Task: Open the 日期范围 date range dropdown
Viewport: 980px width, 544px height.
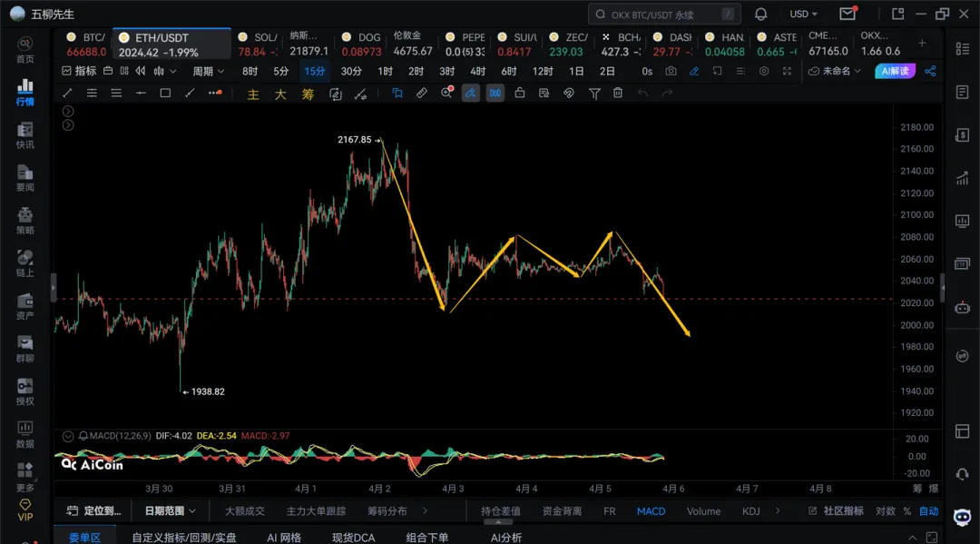Action: 170,511
